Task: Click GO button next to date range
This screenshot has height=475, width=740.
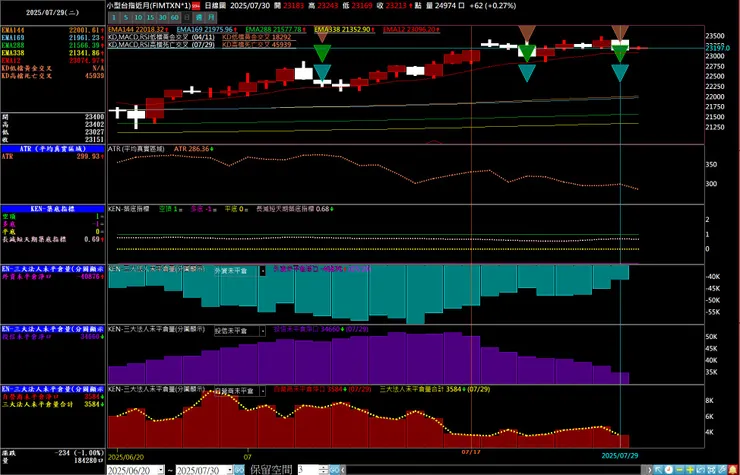Action: (x=239, y=470)
